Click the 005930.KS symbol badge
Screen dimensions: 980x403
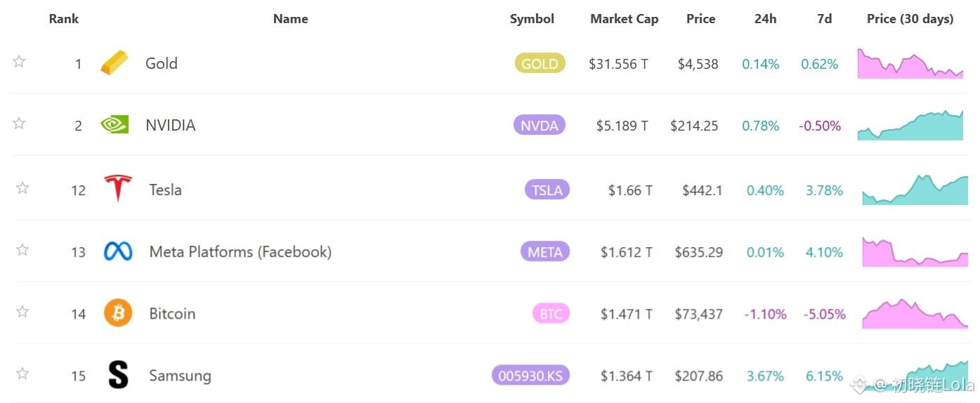pos(530,376)
